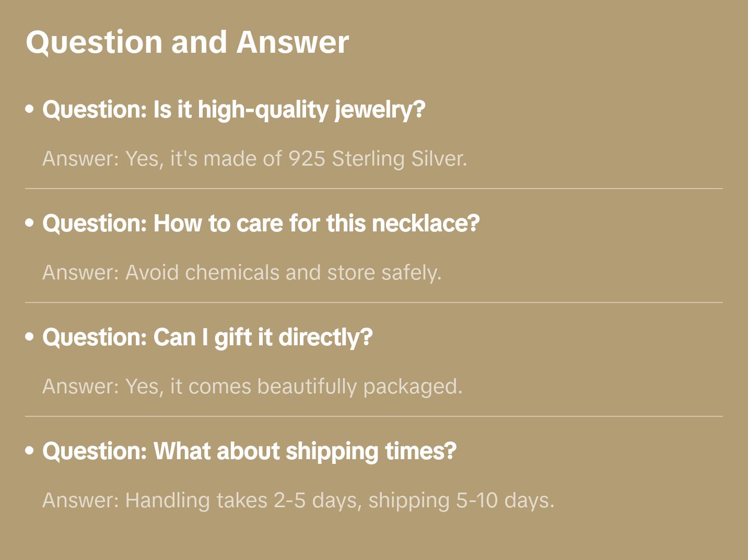Select the "Avoid chemicals and store safely" answer

[242, 273]
